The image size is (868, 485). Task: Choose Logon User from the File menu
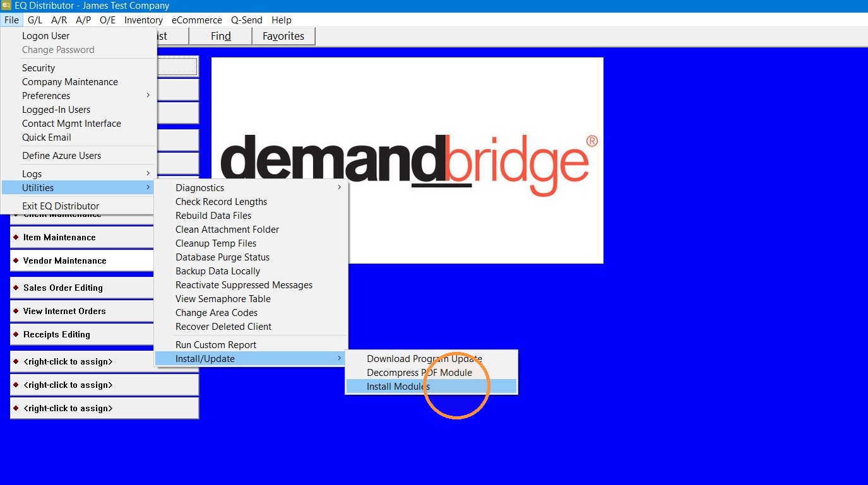click(x=78, y=36)
